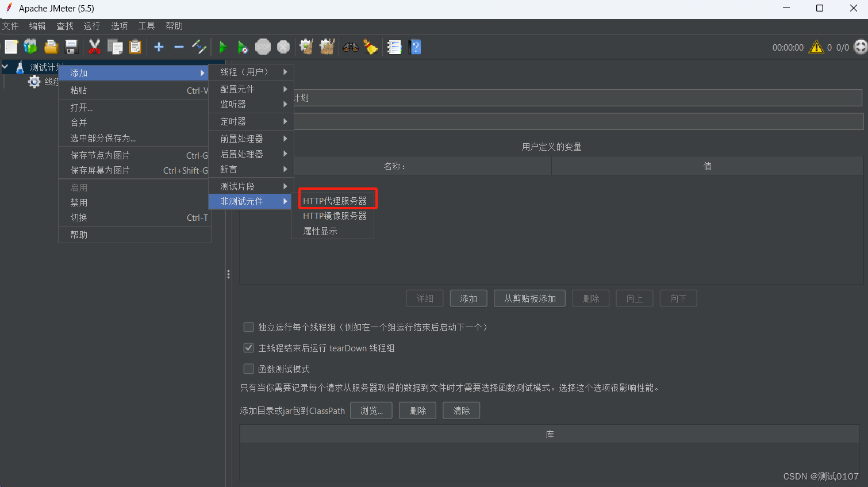Click the warning triangle log icon
The height and width of the screenshot is (487, 868).
pos(816,47)
